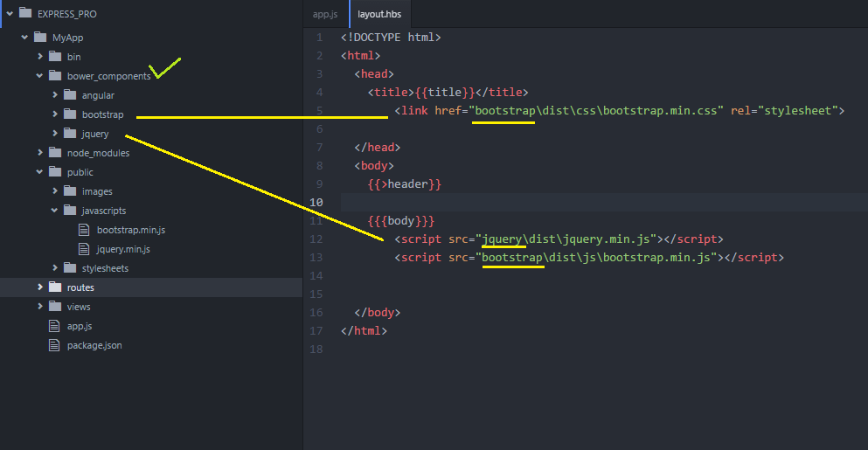Click the bootstrap folder icon
This screenshot has width=868, height=450.
(x=70, y=114)
